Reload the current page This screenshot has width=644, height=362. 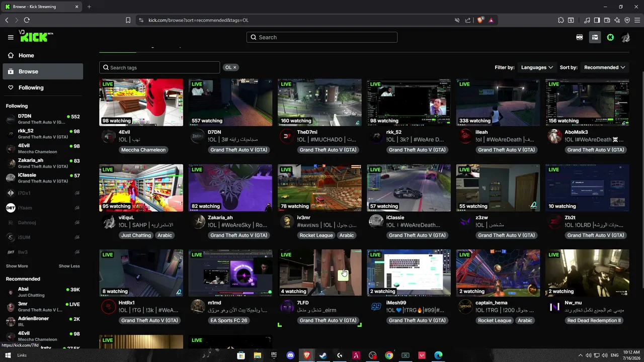pyautogui.click(x=27, y=20)
